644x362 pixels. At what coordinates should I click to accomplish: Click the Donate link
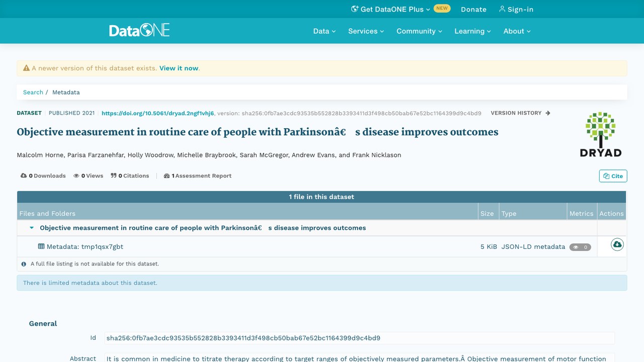click(473, 9)
